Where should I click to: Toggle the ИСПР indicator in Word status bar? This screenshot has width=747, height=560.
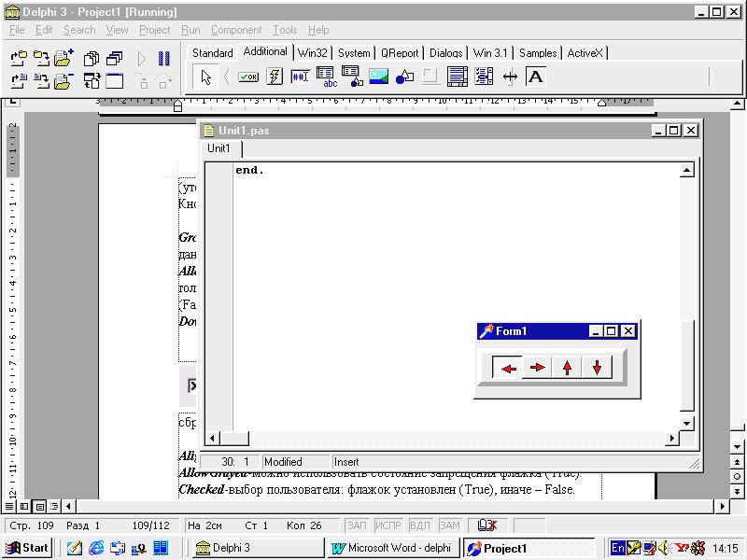388,525
